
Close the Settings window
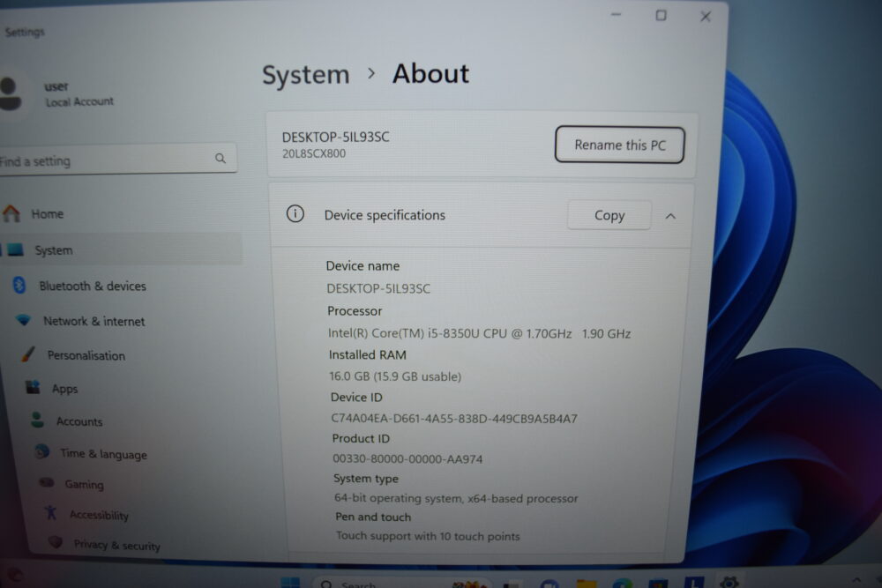tap(706, 17)
